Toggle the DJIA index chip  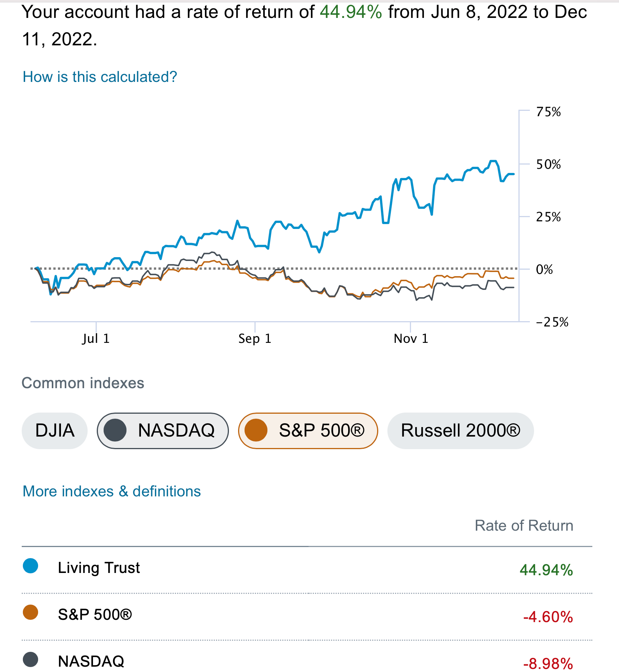click(54, 431)
